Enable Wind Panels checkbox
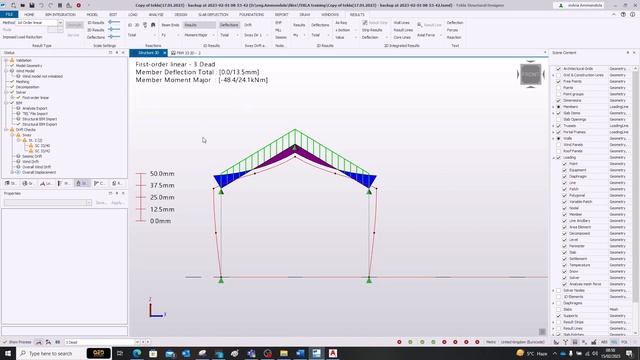This screenshot has height=360, width=640. pyautogui.click(x=558, y=144)
